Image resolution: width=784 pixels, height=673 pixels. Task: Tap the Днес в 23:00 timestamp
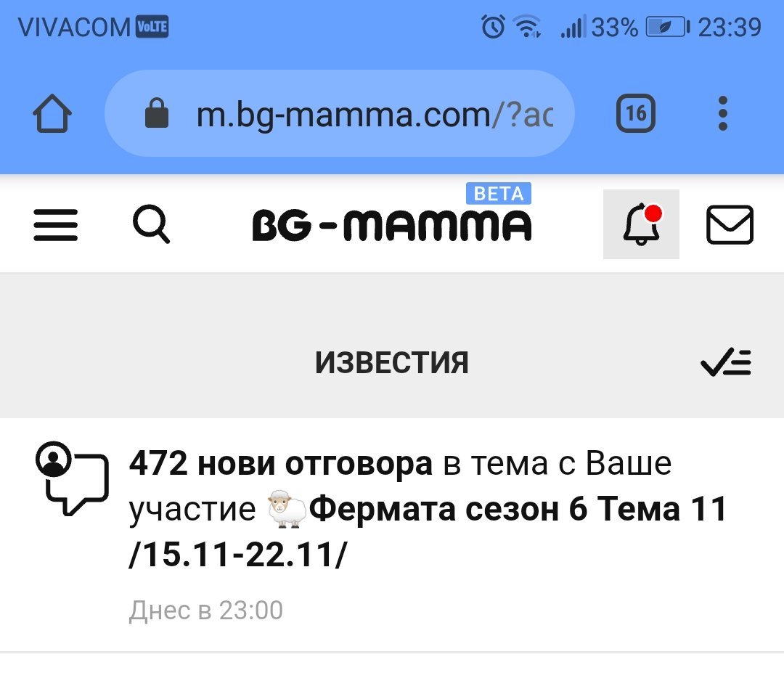pyautogui.click(x=206, y=611)
